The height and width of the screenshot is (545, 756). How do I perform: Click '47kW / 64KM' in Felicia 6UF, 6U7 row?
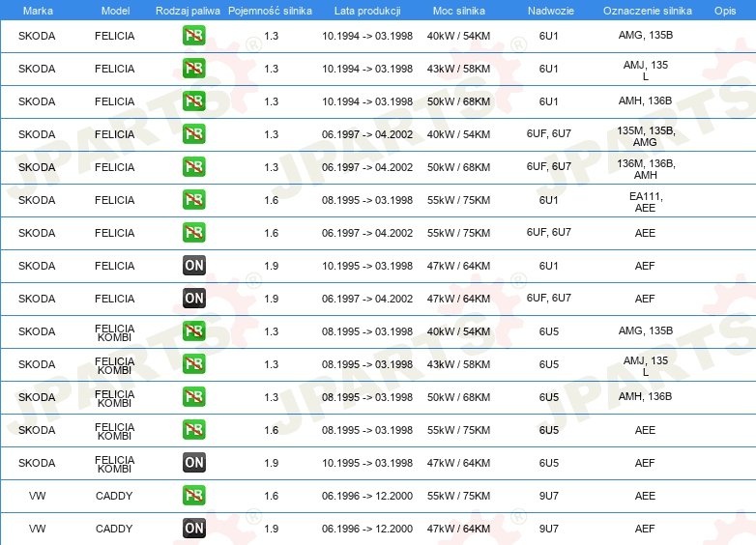click(x=458, y=299)
